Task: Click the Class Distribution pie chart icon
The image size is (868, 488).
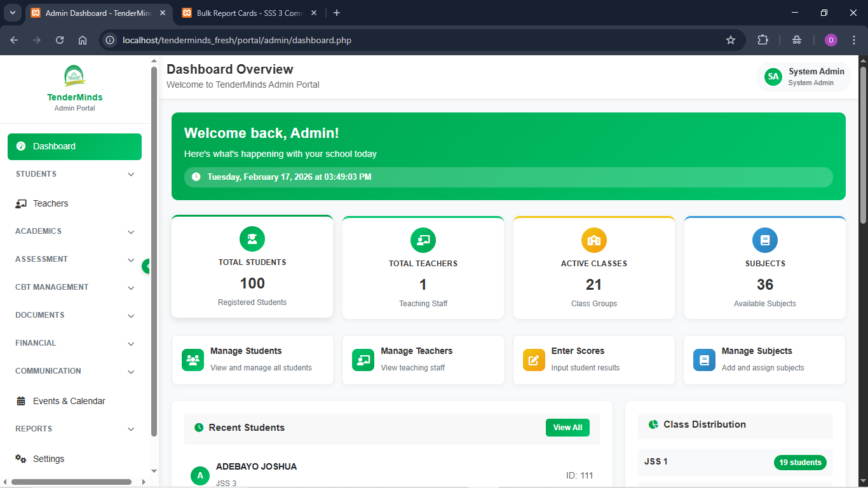Action: point(653,424)
